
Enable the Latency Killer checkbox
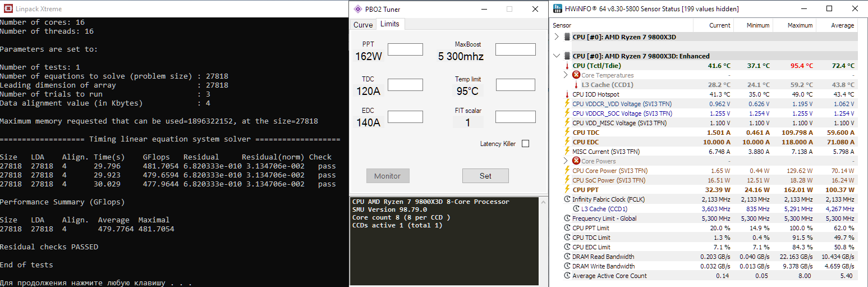click(525, 144)
